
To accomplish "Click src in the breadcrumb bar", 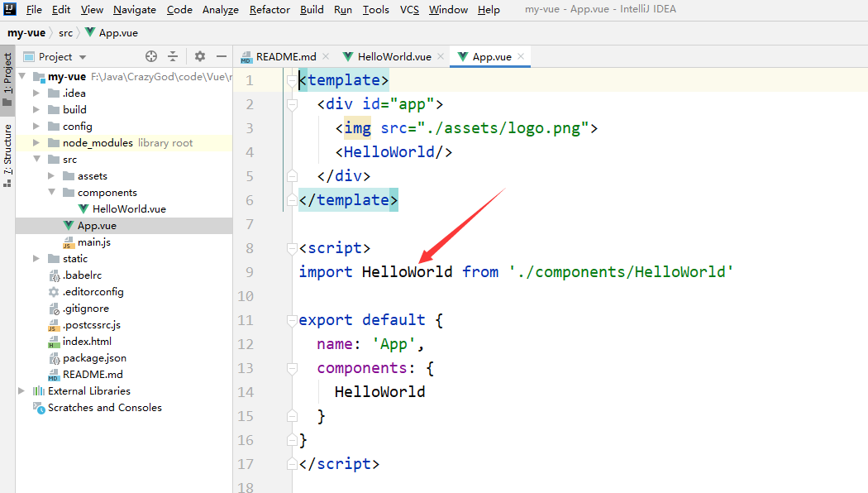I will coord(66,33).
